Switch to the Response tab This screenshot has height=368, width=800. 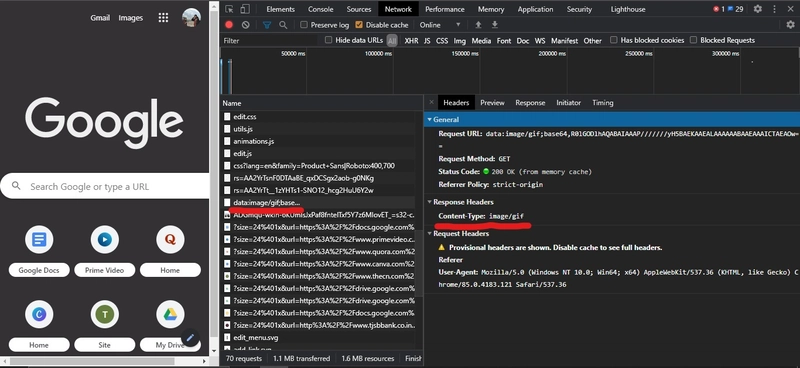(x=530, y=103)
